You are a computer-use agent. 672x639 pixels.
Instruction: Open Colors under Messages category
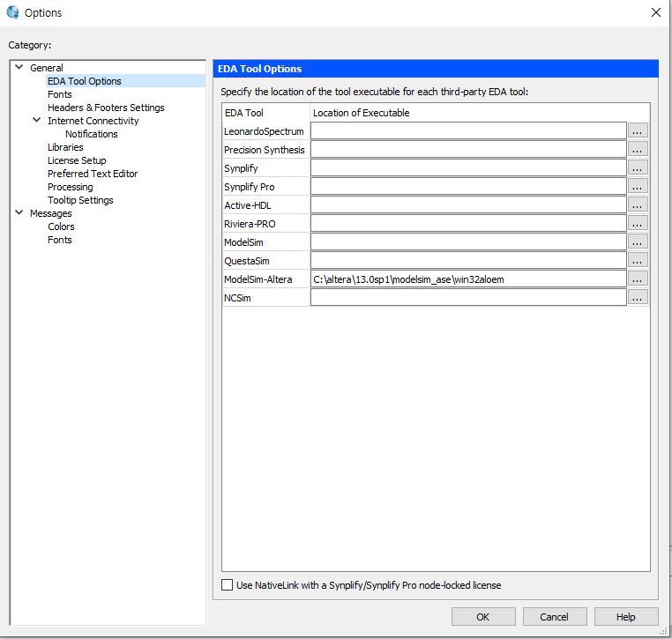coord(61,227)
